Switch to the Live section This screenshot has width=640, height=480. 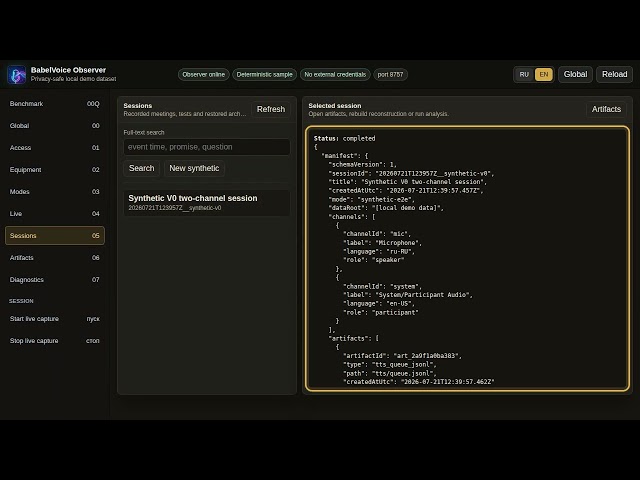55,214
